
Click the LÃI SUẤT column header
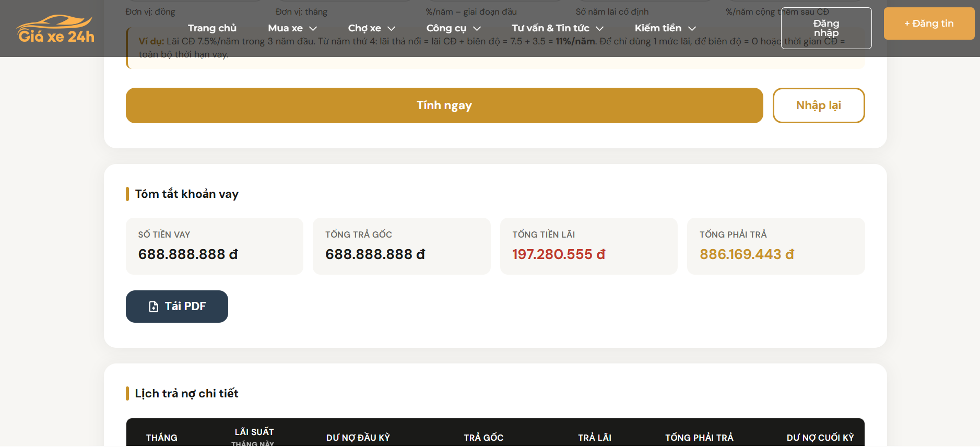254,432
